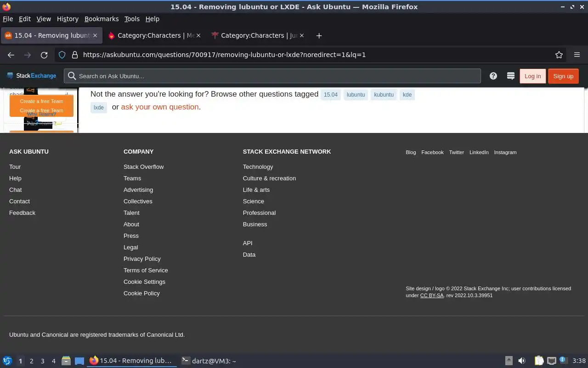588x368 pixels.
Task: Go back with the browser back arrow
Action: [11, 55]
